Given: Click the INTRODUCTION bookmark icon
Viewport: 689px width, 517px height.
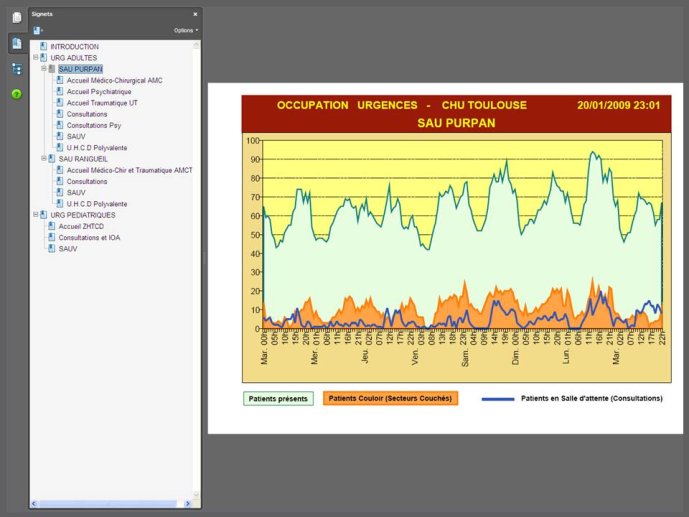Looking at the screenshot, I should tap(44, 46).
